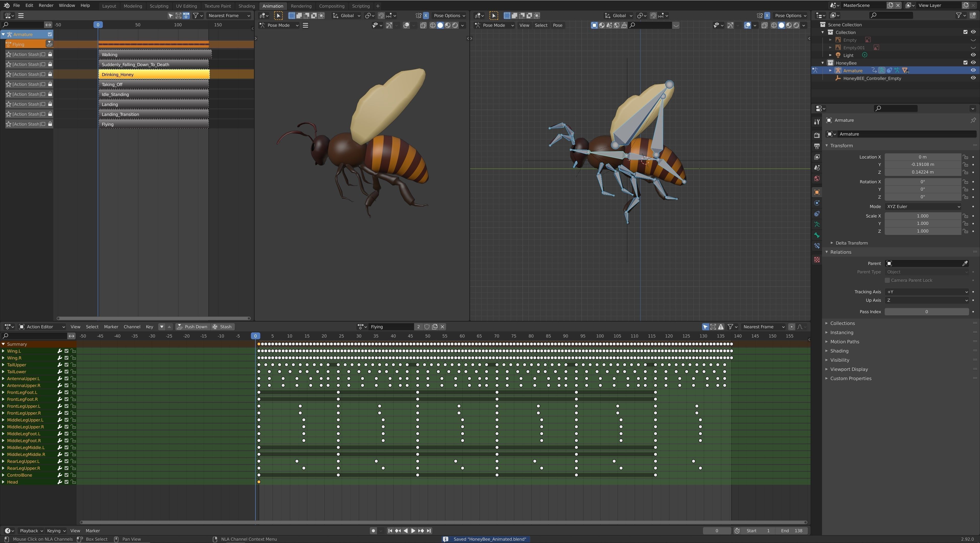Screen dimensions: 980x543
Task: Pin the Armature properties panel
Action: [973, 120]
